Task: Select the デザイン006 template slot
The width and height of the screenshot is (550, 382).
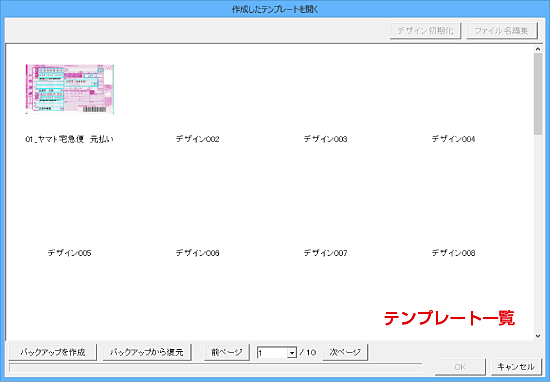Action: 197,253
